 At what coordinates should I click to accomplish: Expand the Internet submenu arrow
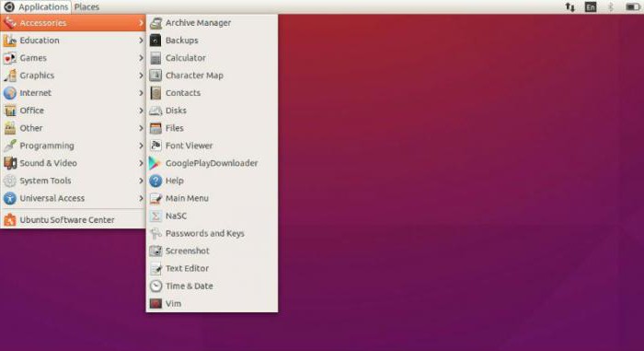pyautogui.click(x=141, y=93)
